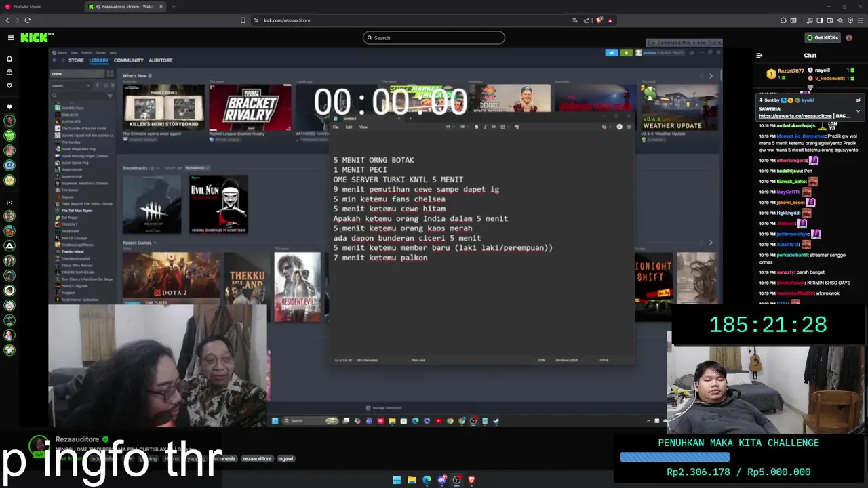Open OBS Studio from the taskbar
This screenshot has width=868, height=488.
tap(456, 480)
